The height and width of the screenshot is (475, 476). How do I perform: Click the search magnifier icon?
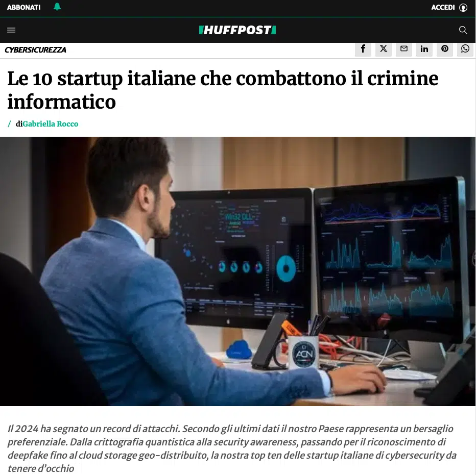[463, 30]
